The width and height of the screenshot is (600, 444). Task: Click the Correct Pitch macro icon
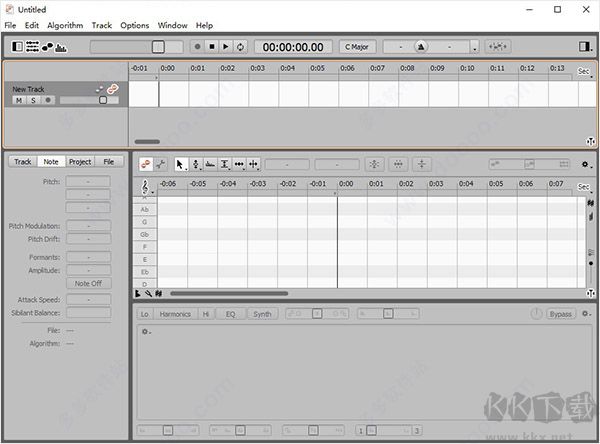pyautogui.click(x=375, y=164)
